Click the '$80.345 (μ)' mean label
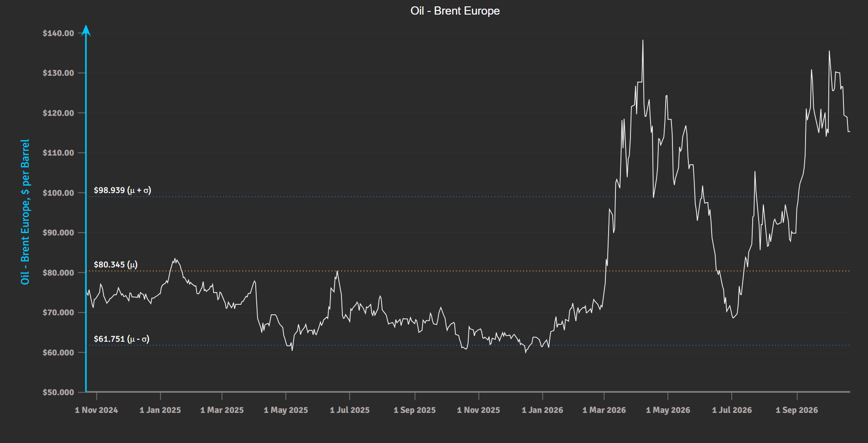Screen dimensions: 868x443 115,265
